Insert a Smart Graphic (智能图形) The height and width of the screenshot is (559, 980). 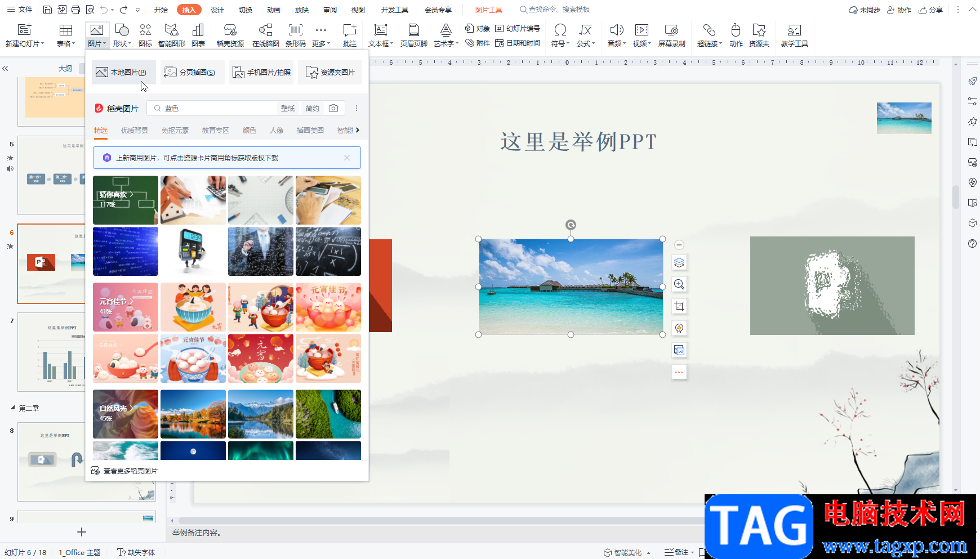pos(172,35)
